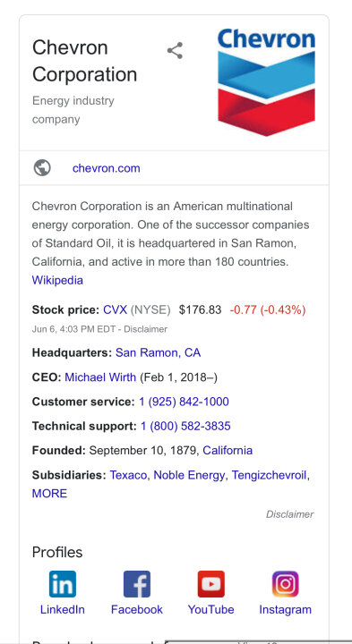Open the San Ramon, CA headquarters link
Screen dimensions: 352x644
(x=158, y=352)
